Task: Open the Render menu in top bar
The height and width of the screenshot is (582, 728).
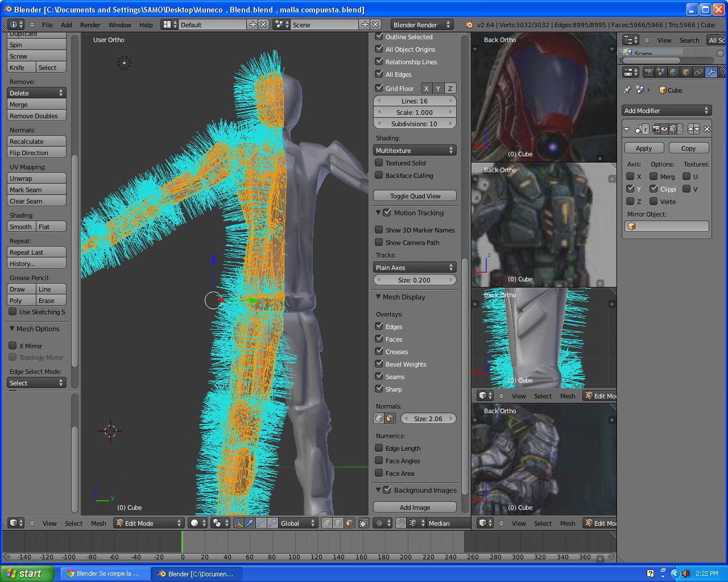Action: (x=90, y=24)
